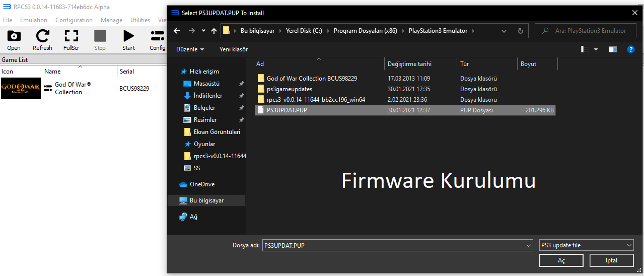Select the PS3UPDAT.PUP file row
644x276 pixels.
[x=405, y=110]
